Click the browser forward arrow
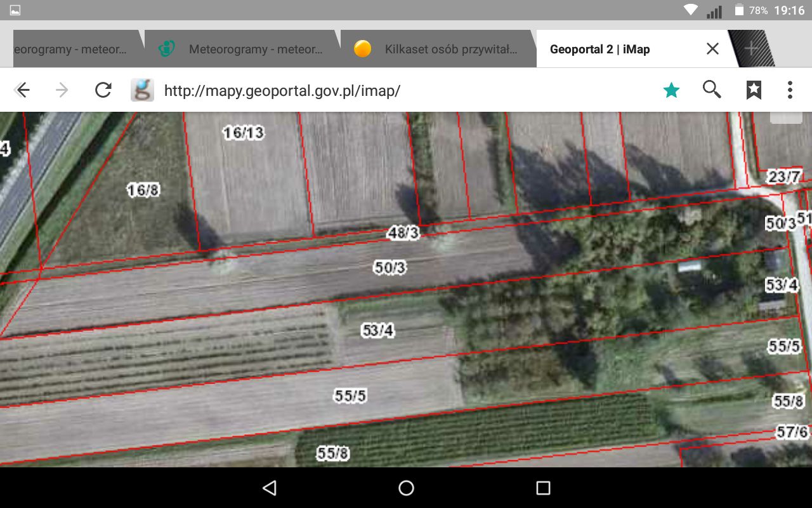Image resolution: width=812 pixels, height=508 pixels. point(62,90)
